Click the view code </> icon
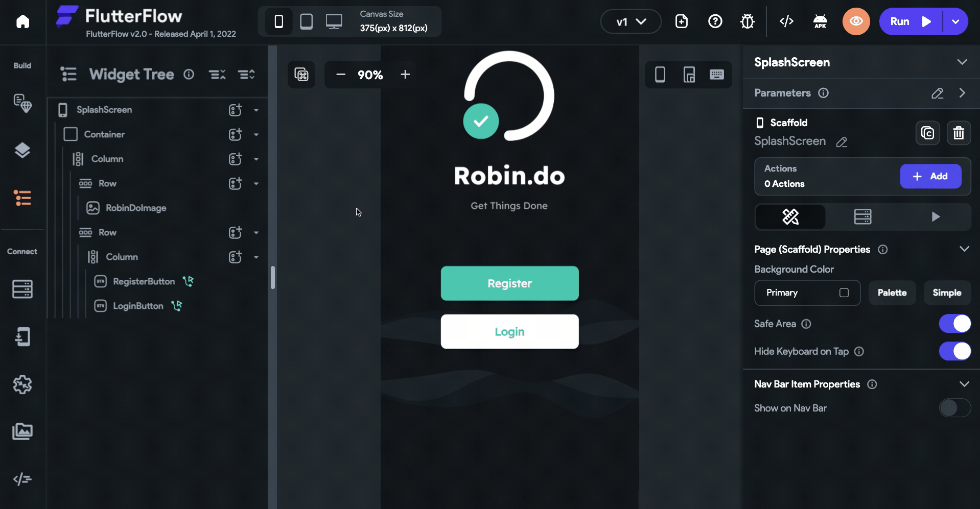The image size is (980, 509). 786,21
